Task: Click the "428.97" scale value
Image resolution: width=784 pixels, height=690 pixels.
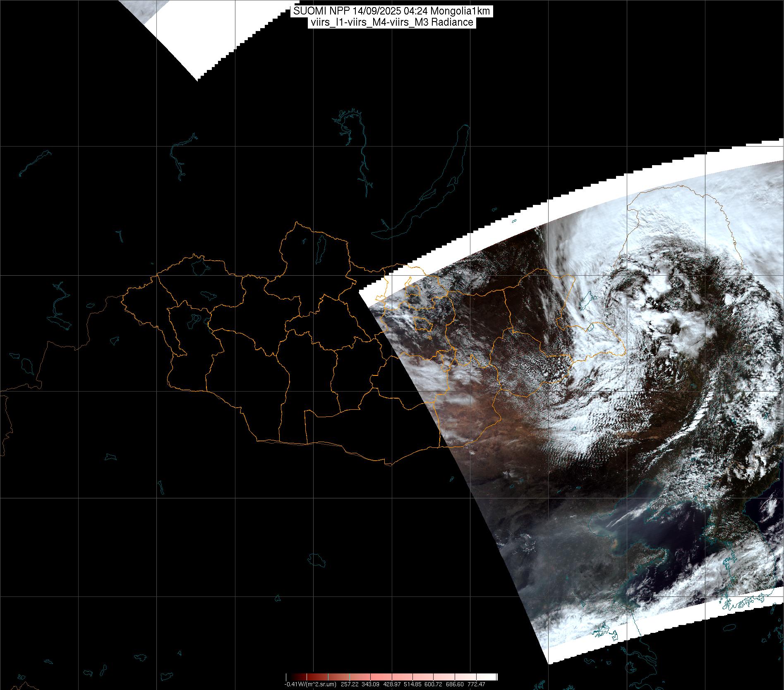Action: tap(391, 684)
